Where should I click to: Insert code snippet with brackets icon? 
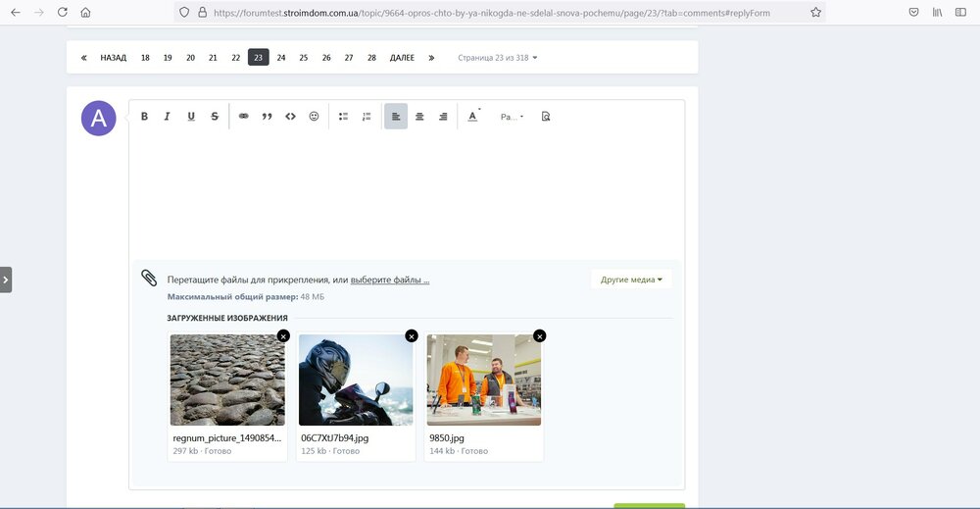[290, 117]
